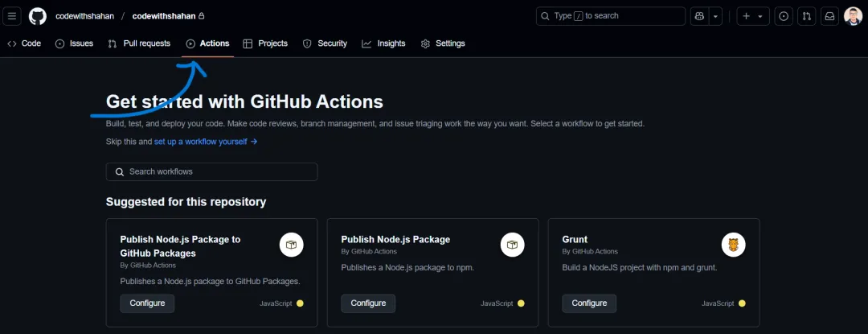Image resolution: width=868 pixels, height=334 pixels.
Task: Open the user profile avatar
Action: click(853, 16)
